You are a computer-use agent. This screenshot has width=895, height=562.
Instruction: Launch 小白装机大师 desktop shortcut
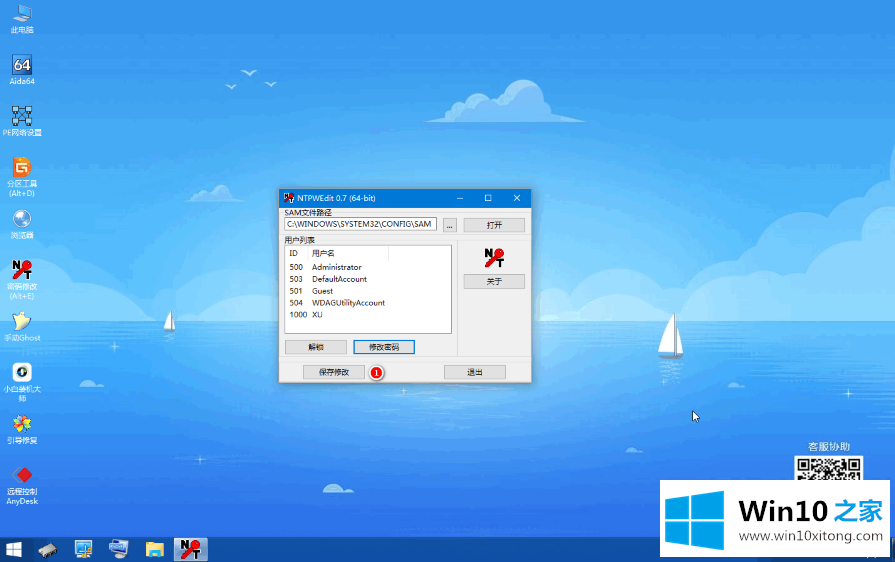click(22, 382)
